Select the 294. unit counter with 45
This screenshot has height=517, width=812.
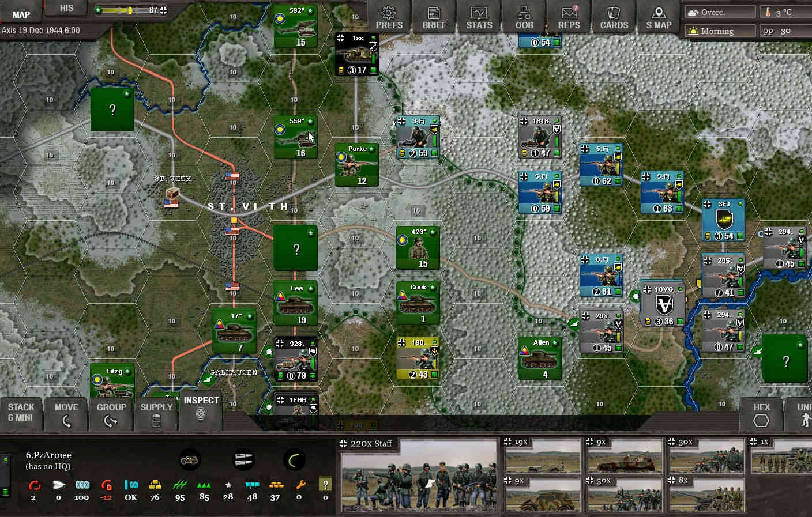(x=784, y=248)
